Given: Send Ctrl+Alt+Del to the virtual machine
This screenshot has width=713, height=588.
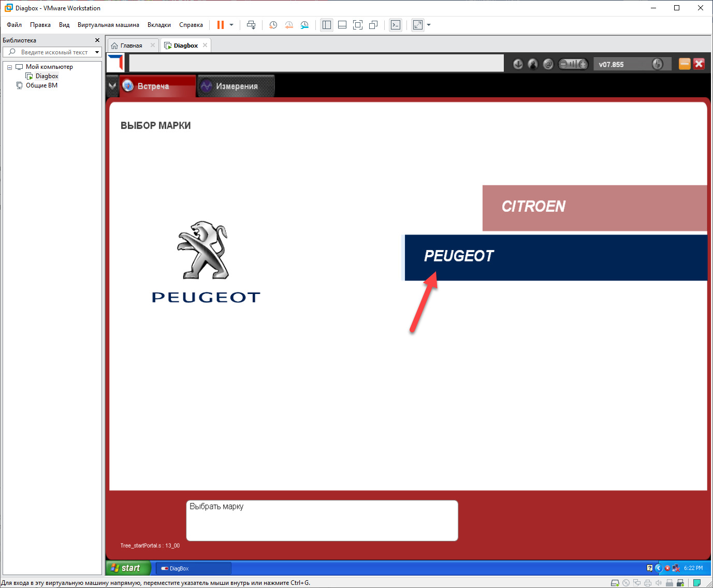Looking at the screenshot, I should click(x=251, y=25).
